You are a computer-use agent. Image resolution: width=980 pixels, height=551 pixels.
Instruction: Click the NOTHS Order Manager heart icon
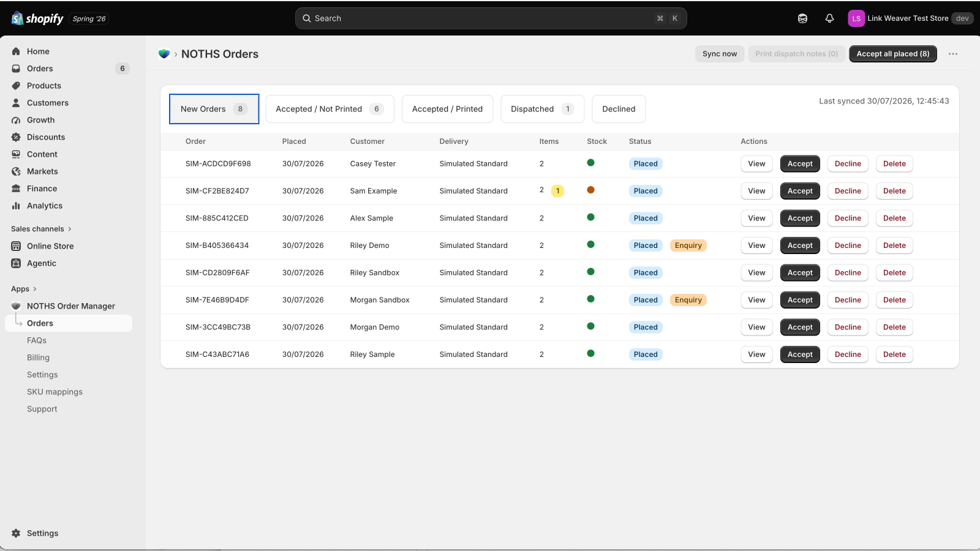[x=16, y=306]
